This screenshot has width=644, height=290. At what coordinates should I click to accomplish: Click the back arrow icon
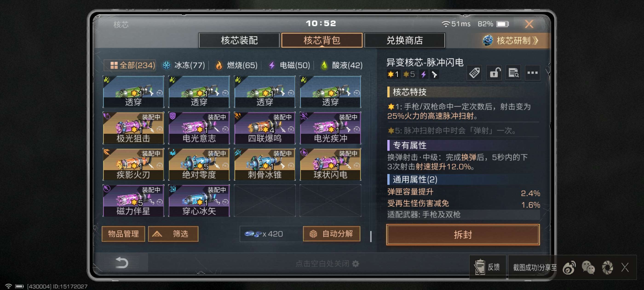tap(122, 263)
